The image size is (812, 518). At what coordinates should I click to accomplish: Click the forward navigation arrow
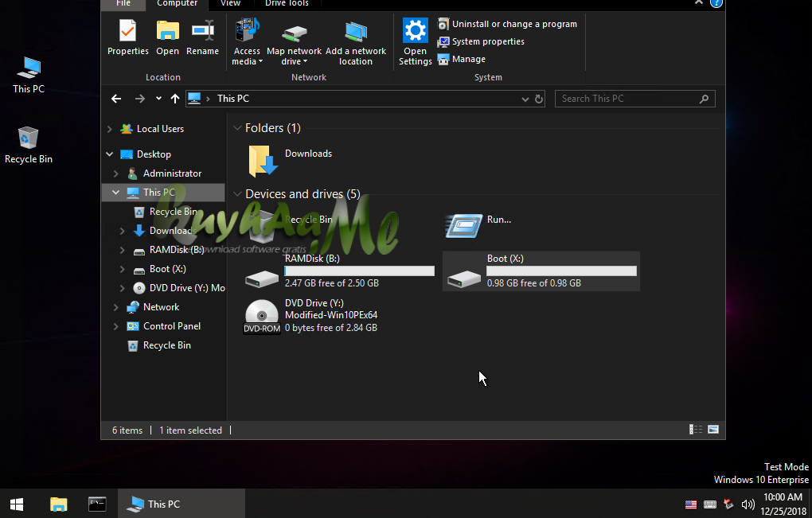140,99
